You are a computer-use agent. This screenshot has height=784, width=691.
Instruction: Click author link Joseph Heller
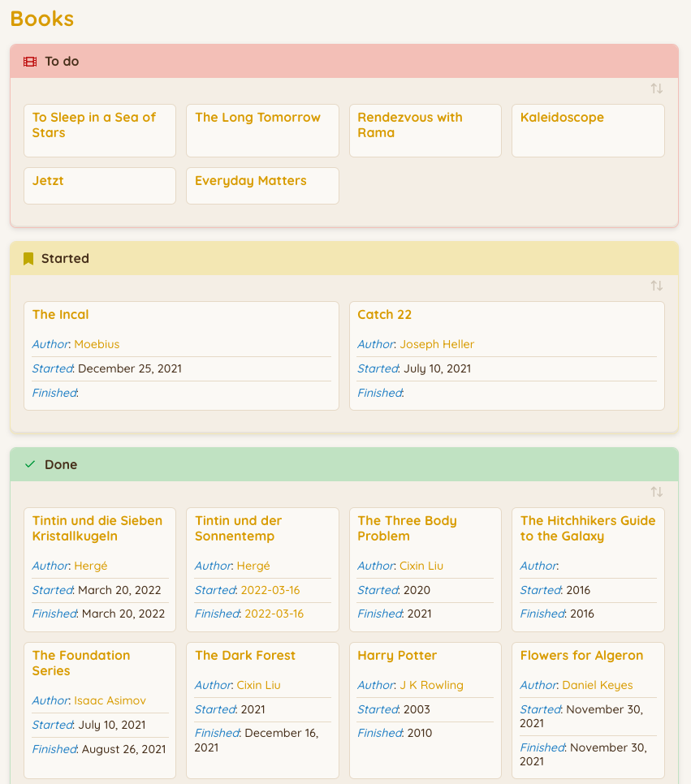[437, 344]
